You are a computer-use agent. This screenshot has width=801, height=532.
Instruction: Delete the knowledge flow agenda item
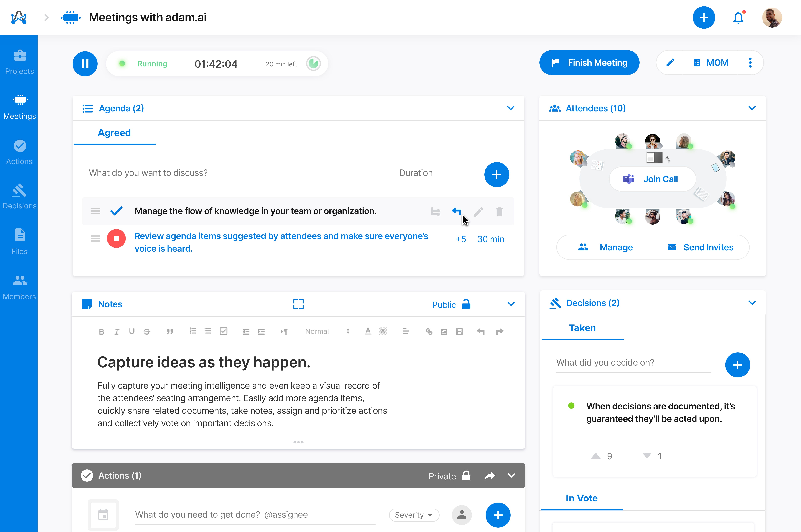pyautogui.click(x=499, y=211)
